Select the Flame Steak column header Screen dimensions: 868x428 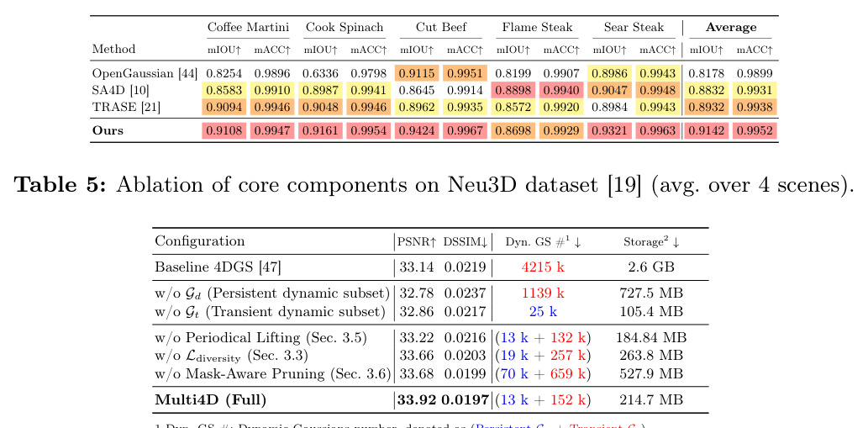point(537,27)
